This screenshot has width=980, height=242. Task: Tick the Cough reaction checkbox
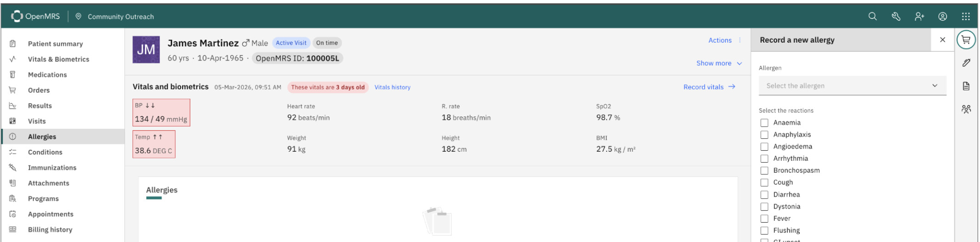[x=764, y=182]
